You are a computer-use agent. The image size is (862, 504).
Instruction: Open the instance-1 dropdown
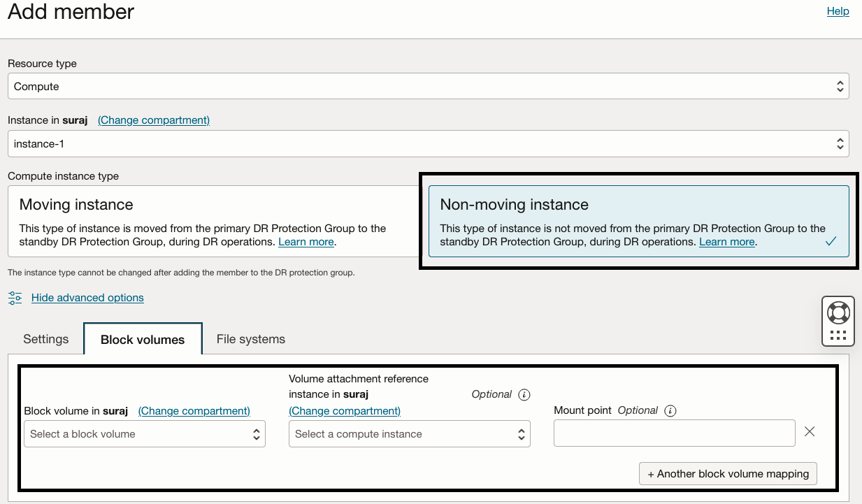pos(428,144)
